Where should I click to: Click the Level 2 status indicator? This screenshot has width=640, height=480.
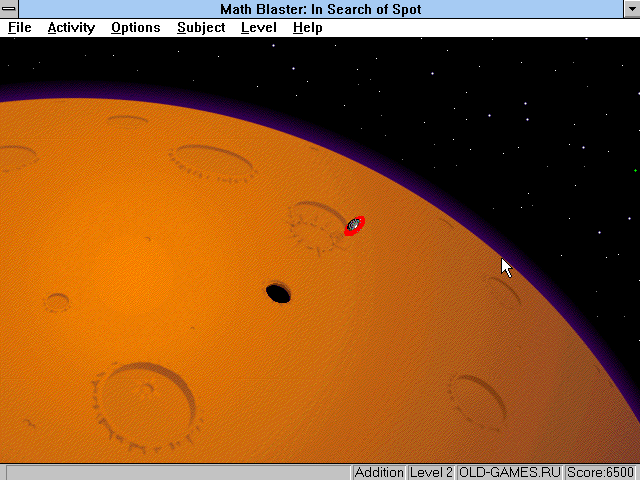click(x=431, y=472)
